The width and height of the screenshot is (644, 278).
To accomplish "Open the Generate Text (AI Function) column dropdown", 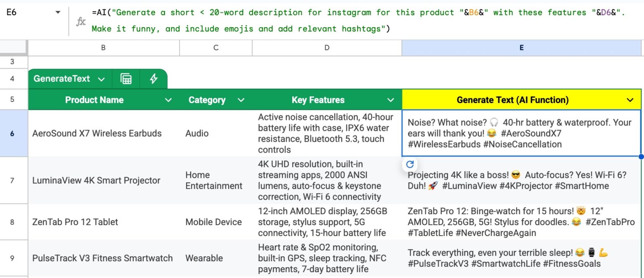I will tap(630, 100).
